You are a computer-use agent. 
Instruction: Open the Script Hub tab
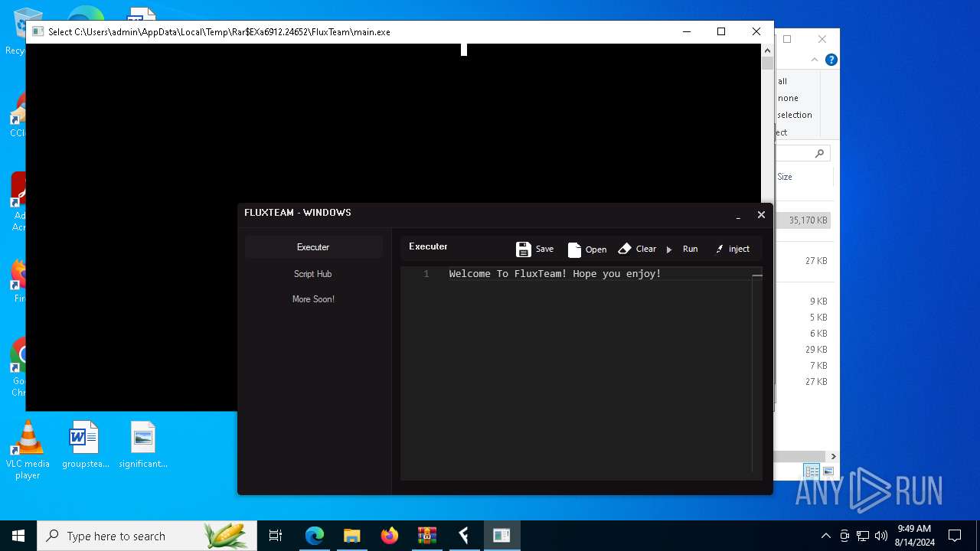pos(313,273)
